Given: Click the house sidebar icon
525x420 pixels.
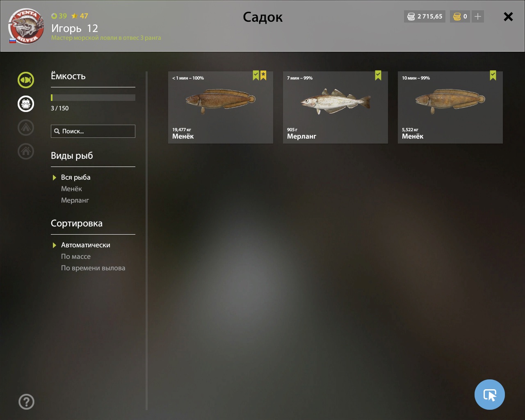Looking at the screenshot, I should (x=26, y=151).
